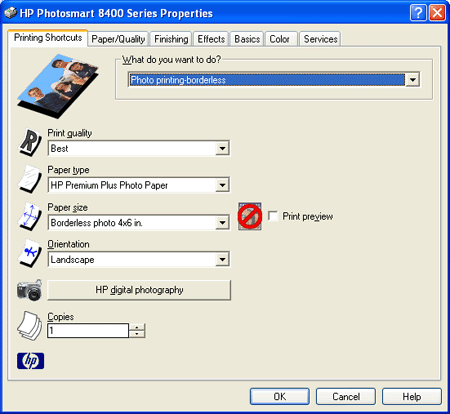Switch to the Printing Shortcuts tab

click(48, 38)
